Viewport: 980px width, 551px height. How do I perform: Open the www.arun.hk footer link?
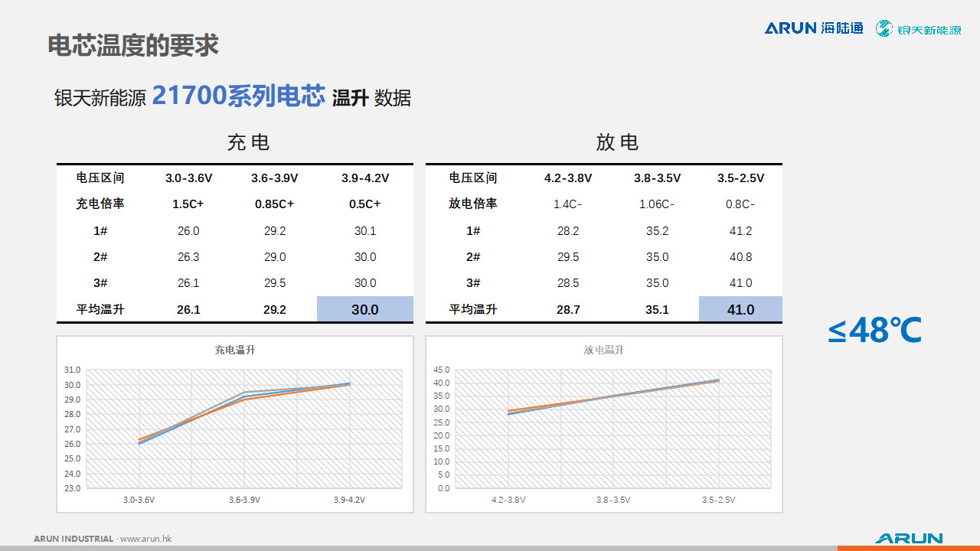click(145, 539)
